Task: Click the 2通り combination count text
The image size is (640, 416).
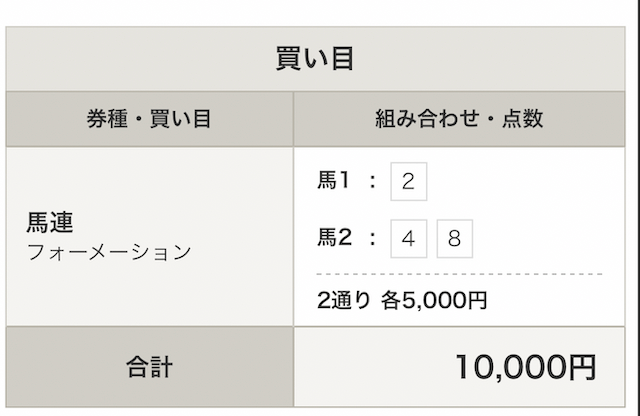Action: 344,300
